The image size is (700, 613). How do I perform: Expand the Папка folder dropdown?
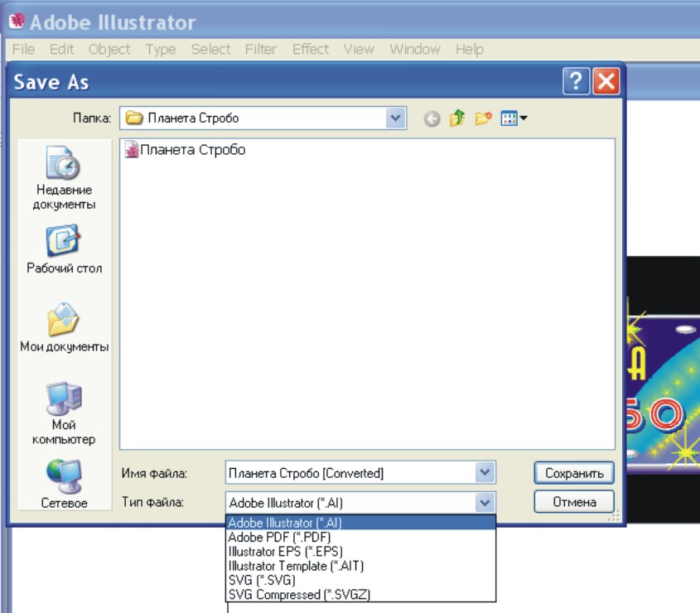click(395, 118)
